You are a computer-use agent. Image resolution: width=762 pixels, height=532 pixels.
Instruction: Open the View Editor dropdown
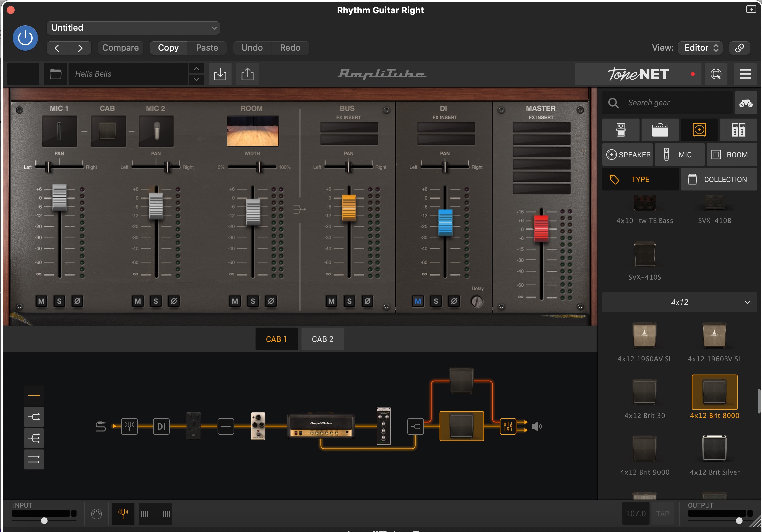coord(700,48)
